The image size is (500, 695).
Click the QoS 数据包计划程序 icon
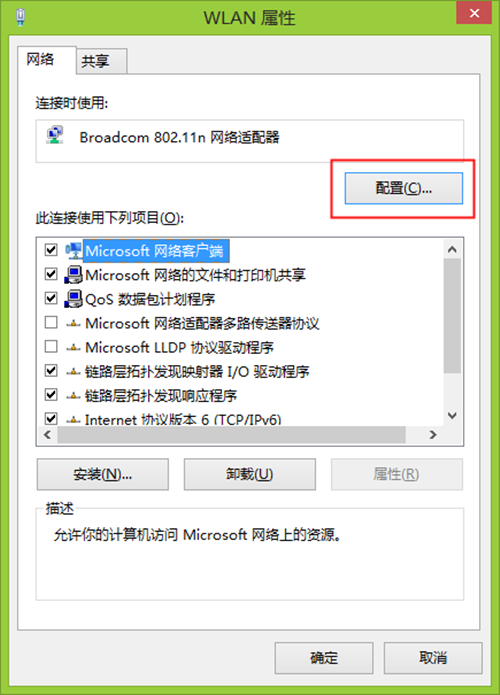pyautogui.click(x=74, y=299)
